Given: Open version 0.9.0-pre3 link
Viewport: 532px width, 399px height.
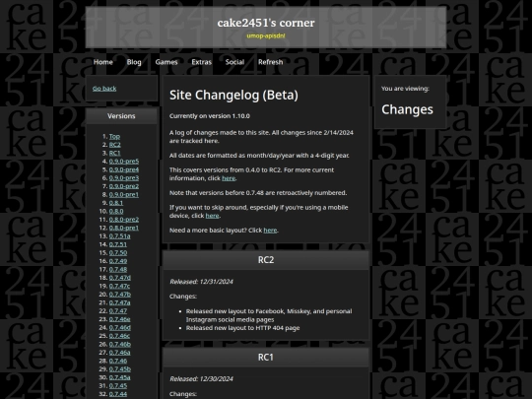Looking at the screenshot, I should (124, 178).
